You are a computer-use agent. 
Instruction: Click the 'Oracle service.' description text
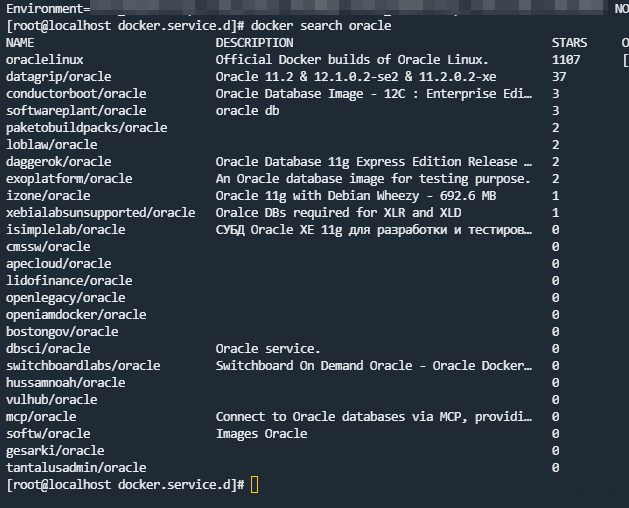[268, 348]
